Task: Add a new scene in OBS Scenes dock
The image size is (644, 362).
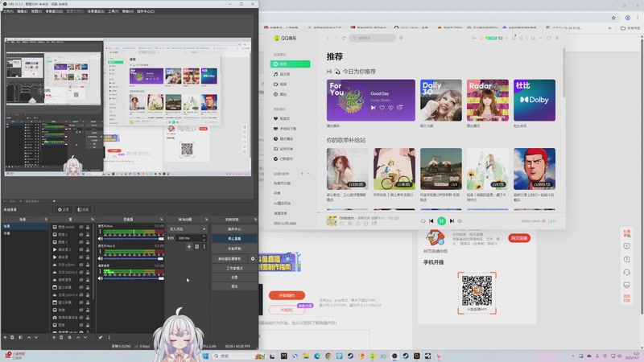Action: (6, 337)
